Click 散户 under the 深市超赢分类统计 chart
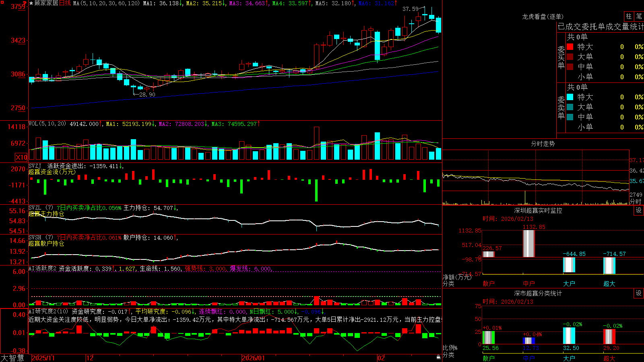 coord(489,358)
